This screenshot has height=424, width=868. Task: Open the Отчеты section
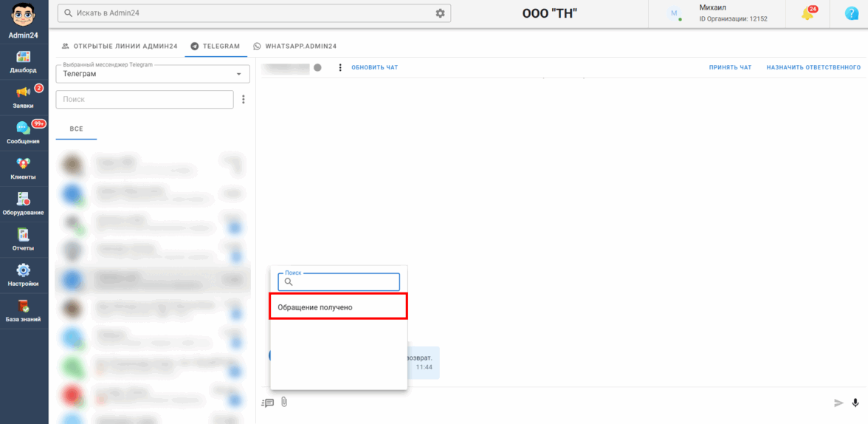click(24, 240)
